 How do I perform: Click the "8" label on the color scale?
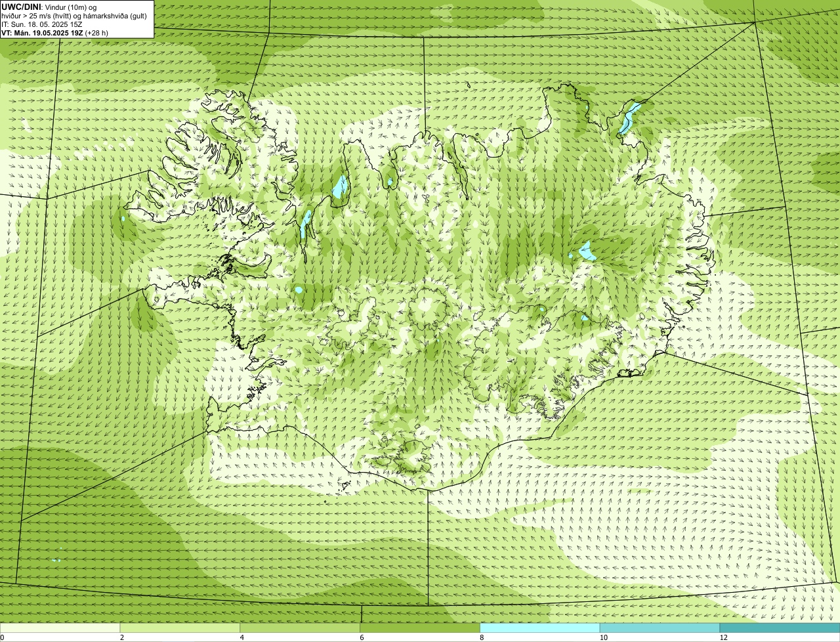click(x=482, y=637)
